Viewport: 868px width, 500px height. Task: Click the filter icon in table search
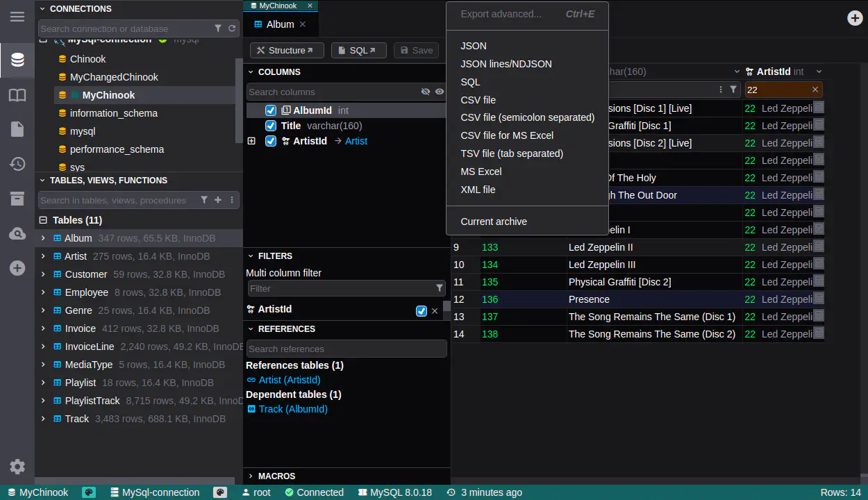coord(204,200)
